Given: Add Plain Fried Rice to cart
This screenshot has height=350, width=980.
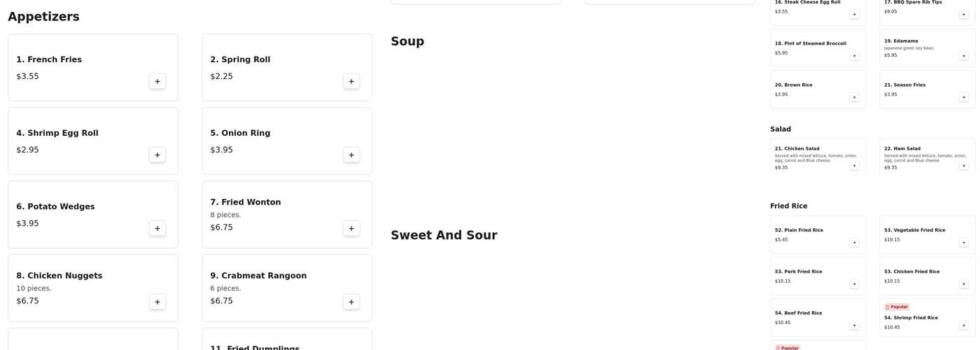Looking at the screenshot, I should pos(854,243).
